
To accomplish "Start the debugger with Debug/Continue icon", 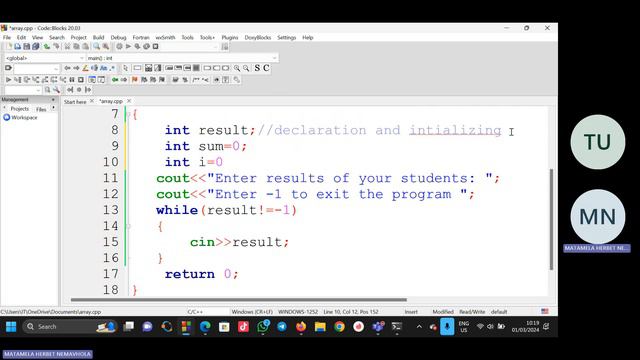I will coord(8,80).
